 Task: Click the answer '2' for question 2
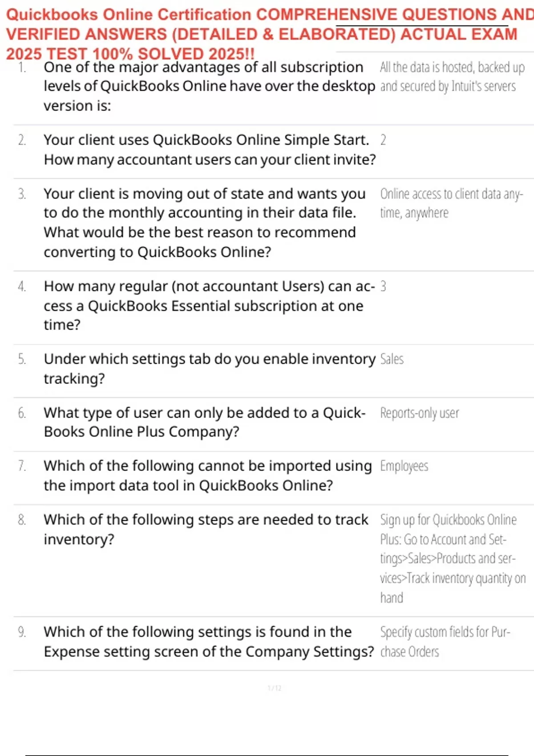point(383,140)
